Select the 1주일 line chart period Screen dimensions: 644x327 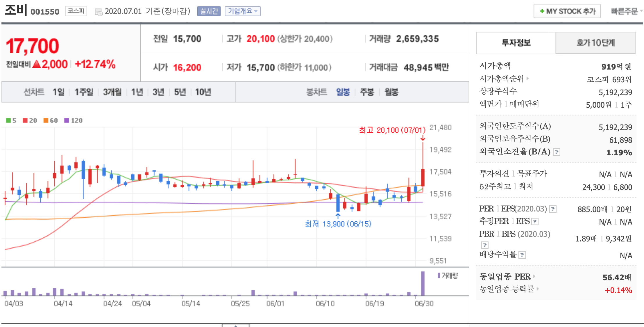(x=84, y=92)
